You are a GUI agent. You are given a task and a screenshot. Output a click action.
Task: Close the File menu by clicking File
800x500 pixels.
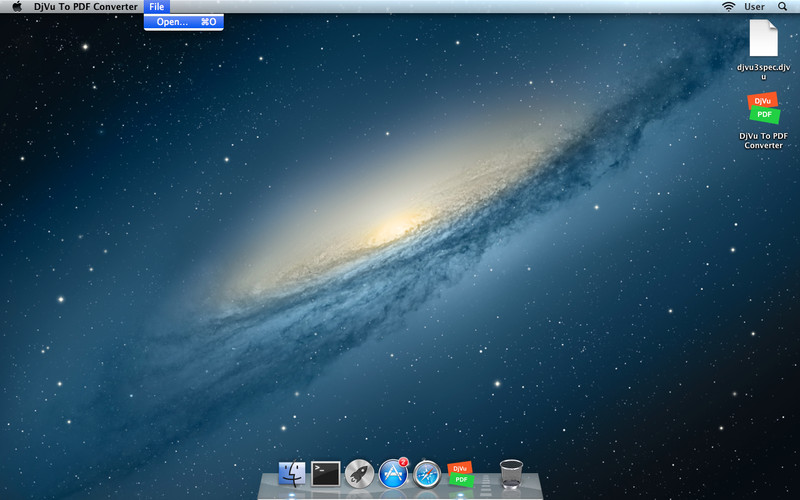(x=157, y=7)
